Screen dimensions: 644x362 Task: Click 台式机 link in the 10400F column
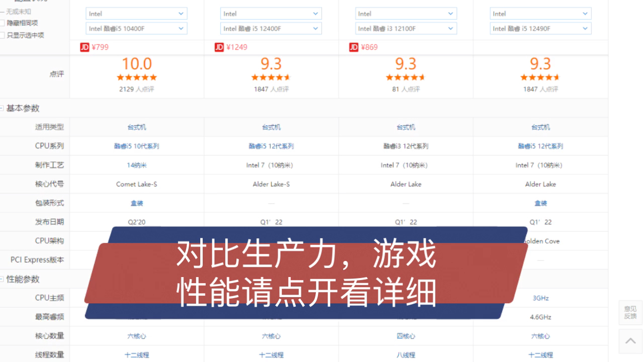[136, 127]
